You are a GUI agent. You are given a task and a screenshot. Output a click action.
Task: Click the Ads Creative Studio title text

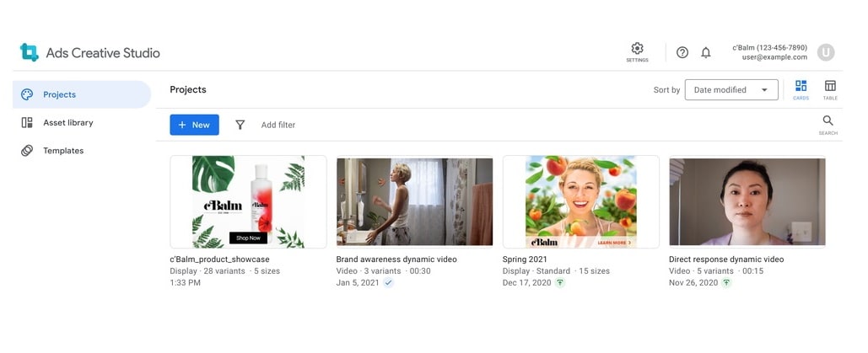[x=103, y=53]
